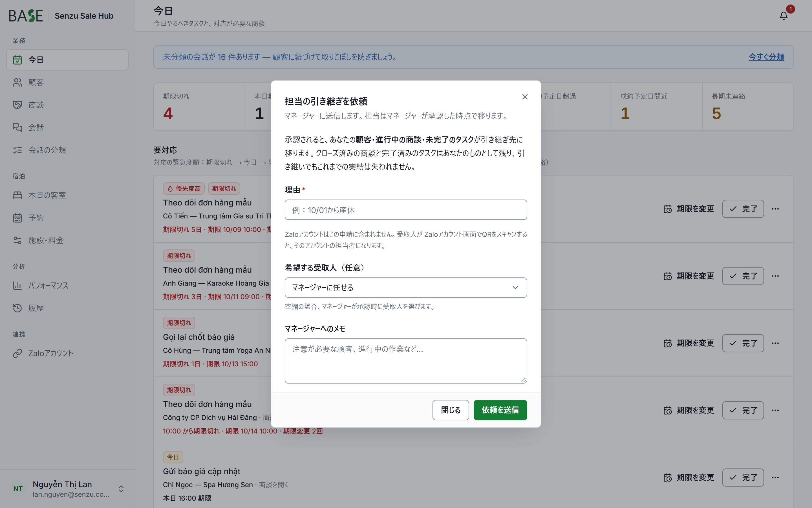Click the BASE logo
812x508 pixels.
pyautogui.click(x=26, y=16)
